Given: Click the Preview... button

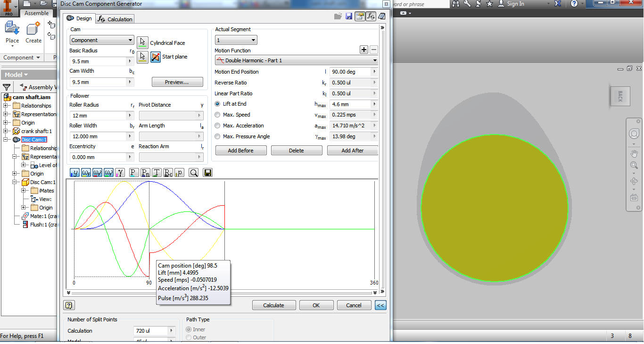Looking at the screenshot, I should (177, 82).
